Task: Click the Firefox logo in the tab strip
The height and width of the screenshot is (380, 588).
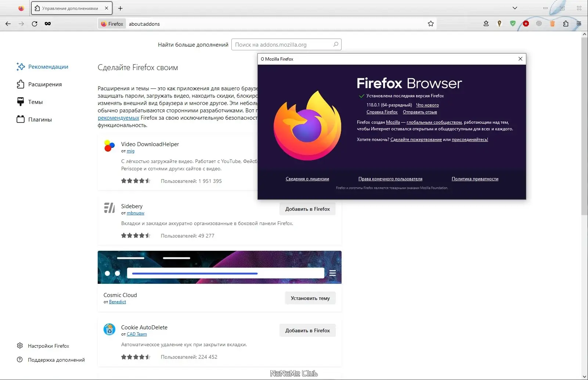Action: [21, 8]
